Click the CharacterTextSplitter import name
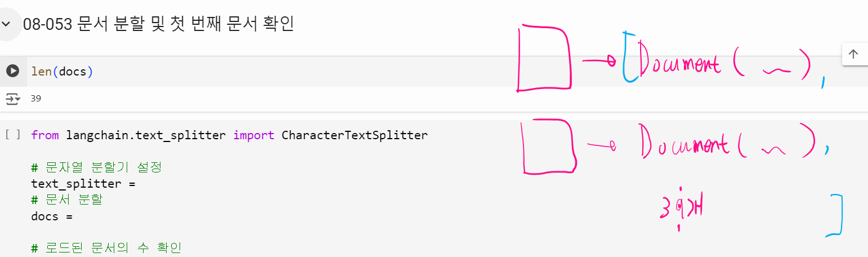Screen dimensions: 868x257 pyautogui.click(x=354, y=135)
